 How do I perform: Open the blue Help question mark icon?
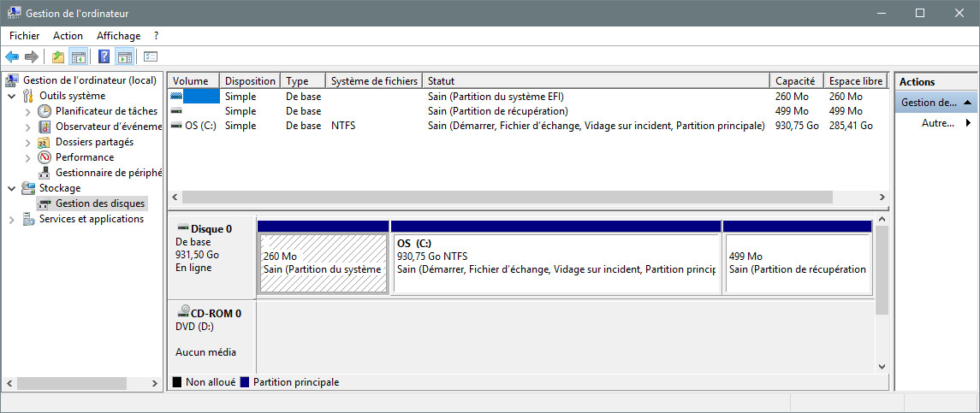pyautogui.click(x=104, y=56)
